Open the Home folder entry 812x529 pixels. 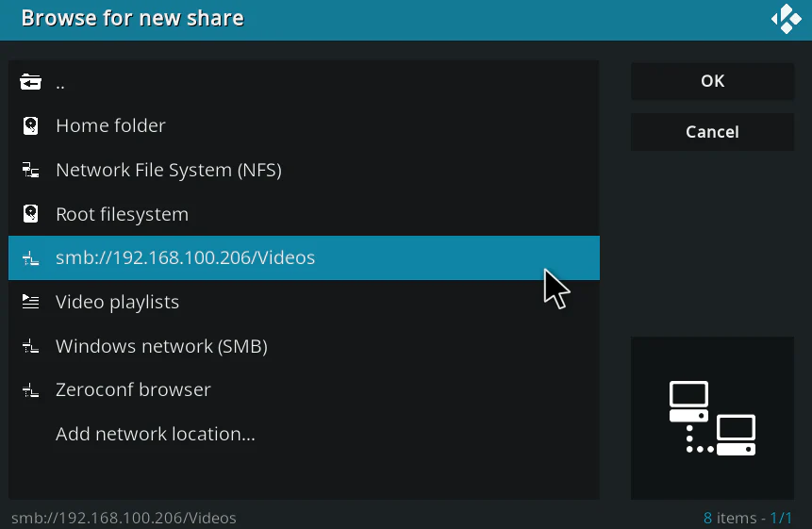click(110, 126)
